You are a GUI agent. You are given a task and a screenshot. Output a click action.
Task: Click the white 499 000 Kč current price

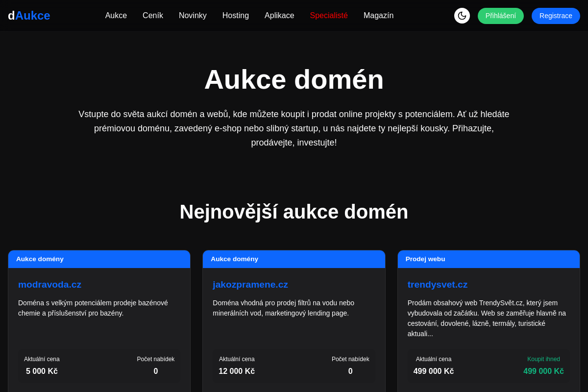click(434, 371)
